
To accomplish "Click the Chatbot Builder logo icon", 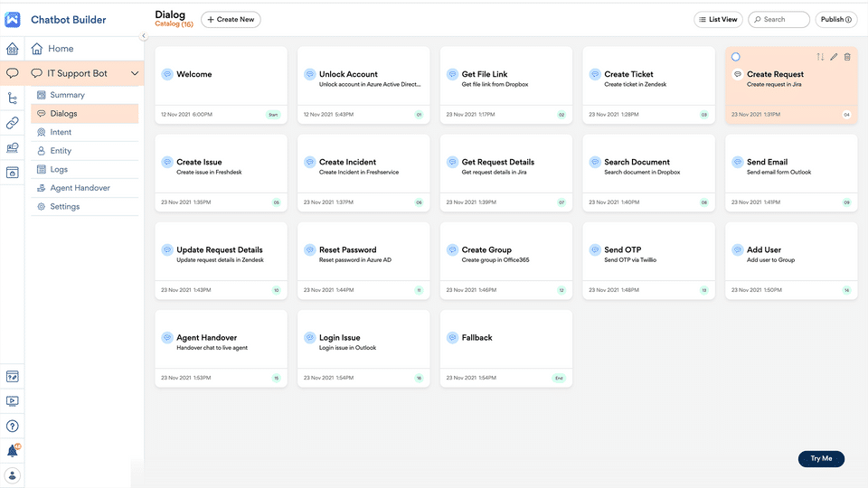I will [12, 19].
